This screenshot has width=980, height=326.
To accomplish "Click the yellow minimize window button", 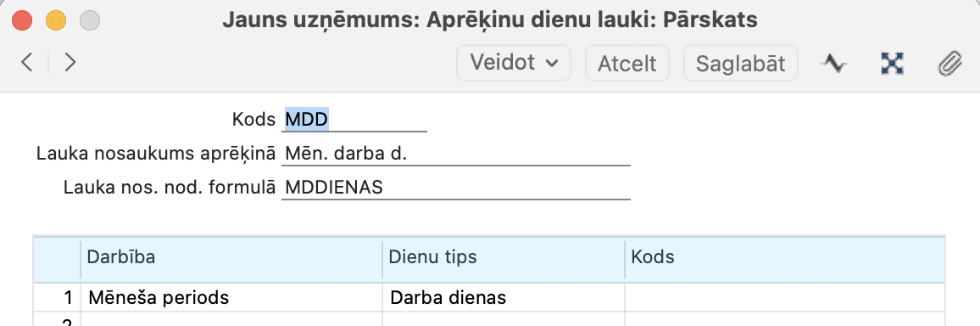I will point(56,20).
